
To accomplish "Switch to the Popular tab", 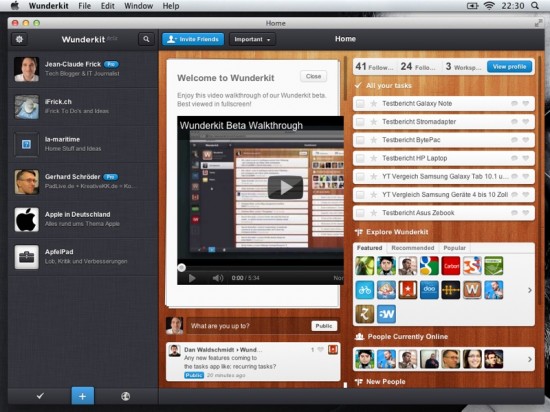I will point(454,248).
